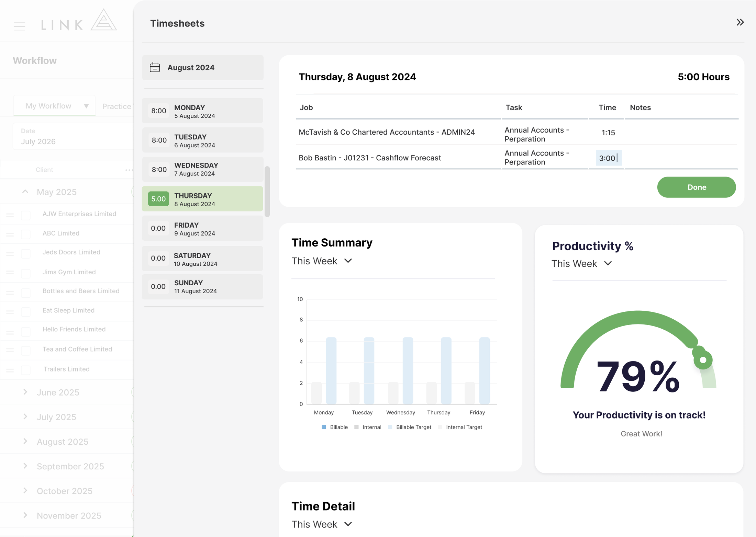Click the Notes column header

pos(640,107)
